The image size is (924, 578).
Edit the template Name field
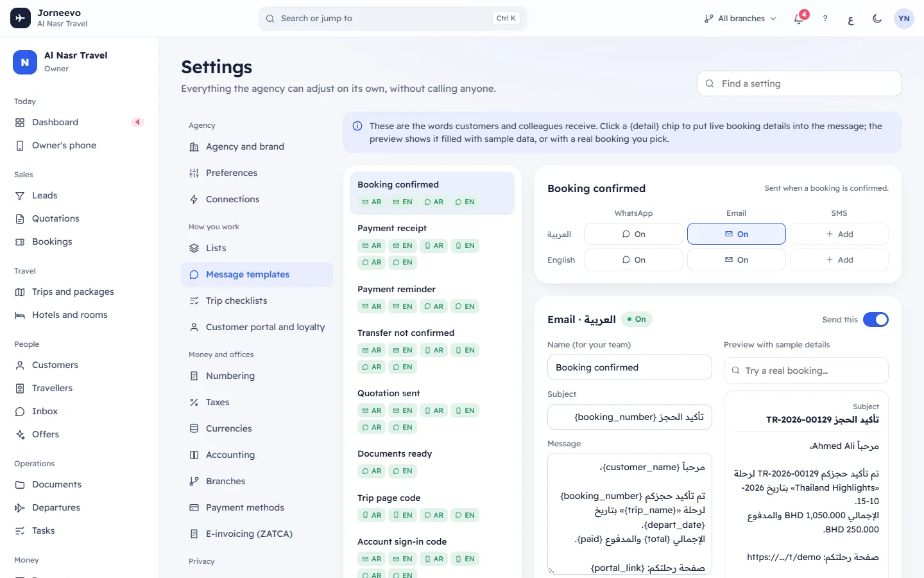click(629, 367)
